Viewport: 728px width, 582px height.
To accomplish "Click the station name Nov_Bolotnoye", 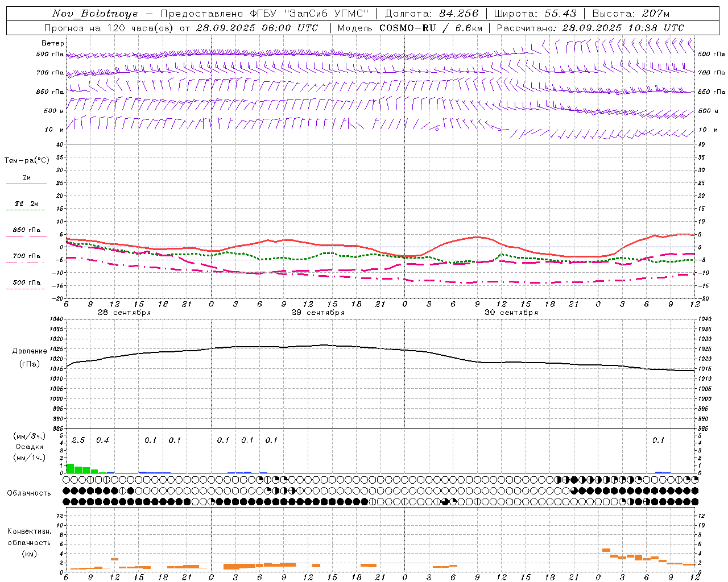I will click(x=95, y=14).
